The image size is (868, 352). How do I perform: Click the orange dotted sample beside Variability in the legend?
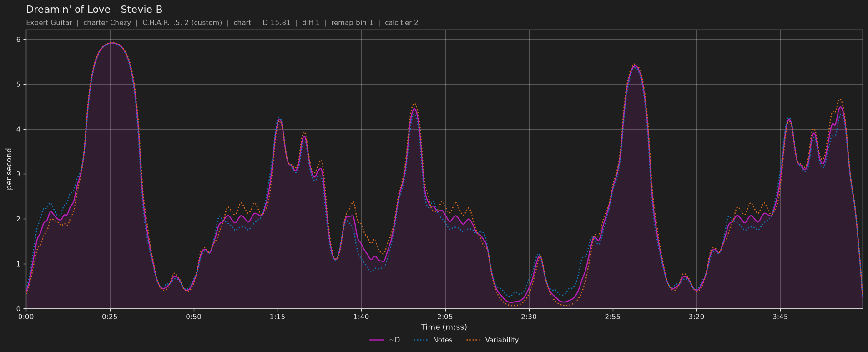(x=474, y=340)
